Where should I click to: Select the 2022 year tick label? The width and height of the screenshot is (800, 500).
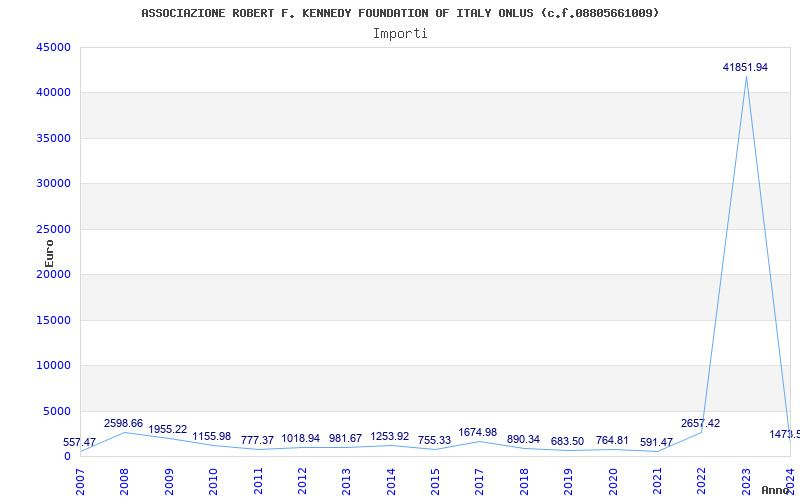[x=702, y=482]
